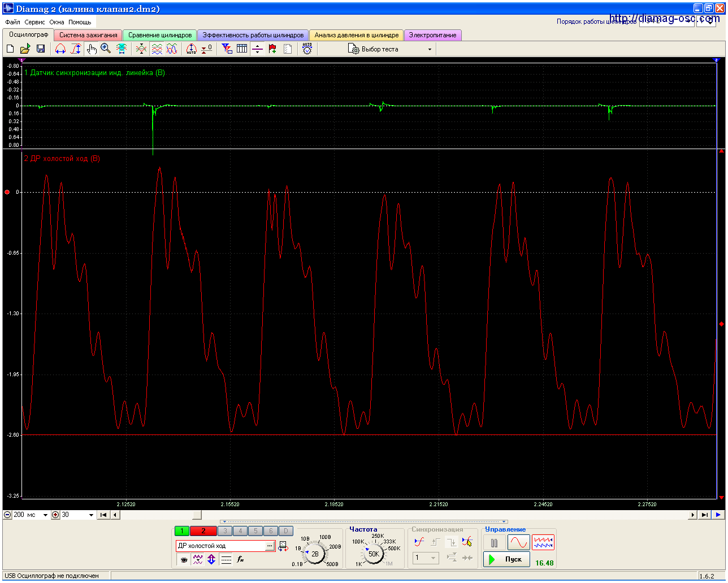Click the notes document icon

point(288,49)
